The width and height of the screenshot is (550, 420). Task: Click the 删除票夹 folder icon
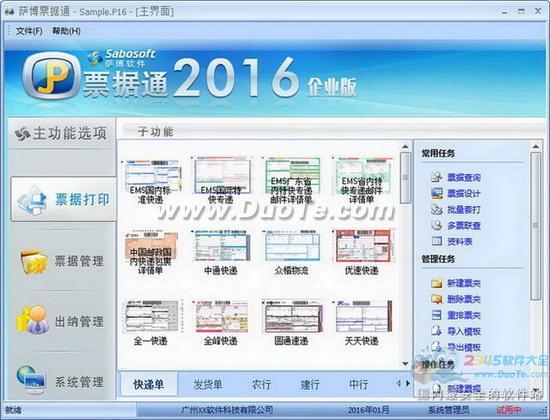(x=437, y=299)
